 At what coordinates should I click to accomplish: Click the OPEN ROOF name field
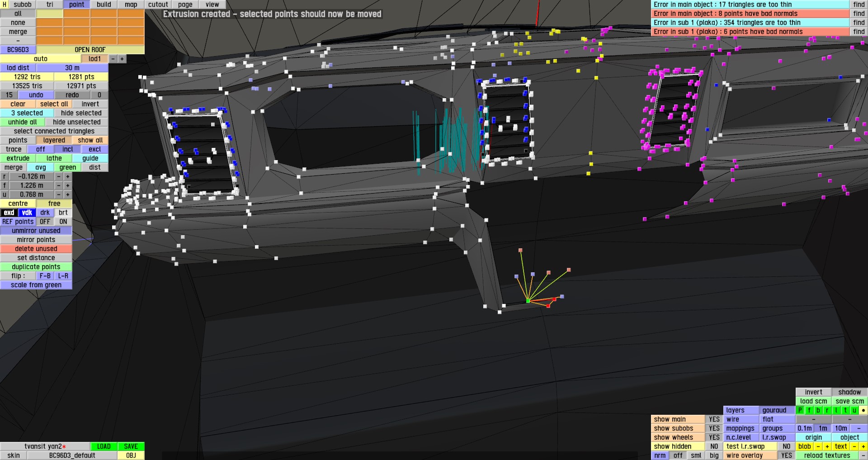pyautogui.click(x=90, y=50)
